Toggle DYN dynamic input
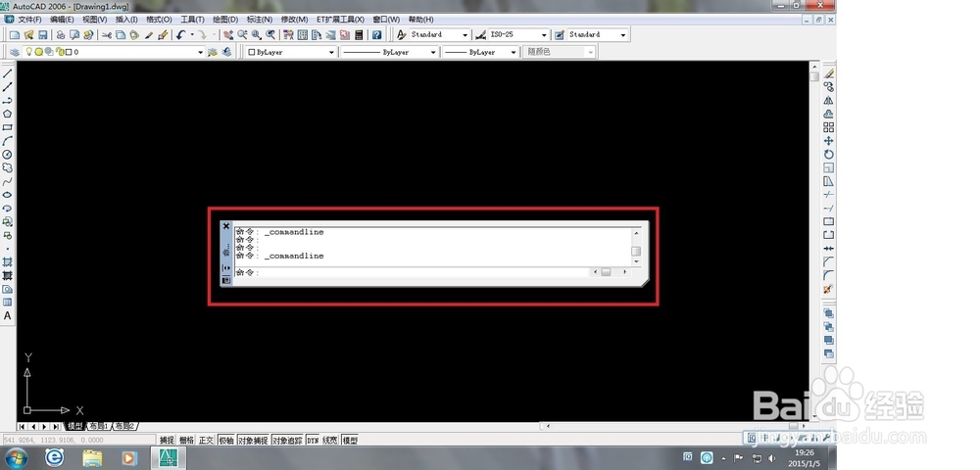 tap(313, 440)
